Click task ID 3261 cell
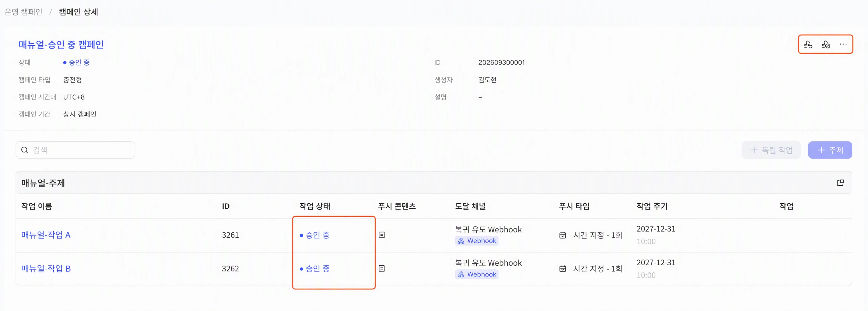Image resolution: width=868 pixels, height=311 pixels. pyautogui.click(x=230, y=235)
